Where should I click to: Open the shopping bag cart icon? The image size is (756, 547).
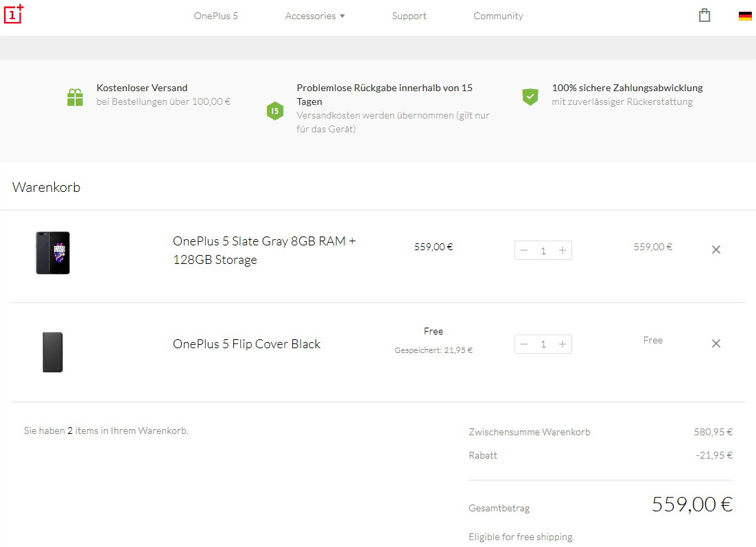click(x=705, y=16)
